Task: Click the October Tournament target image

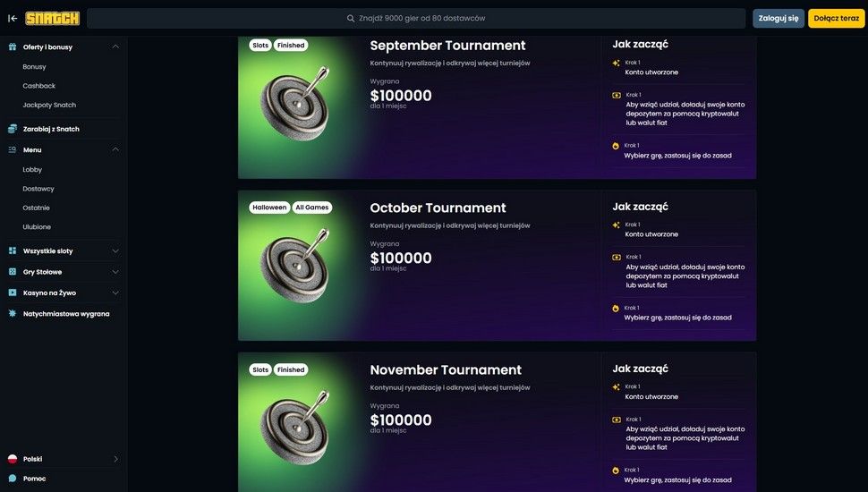Action: 296,265
